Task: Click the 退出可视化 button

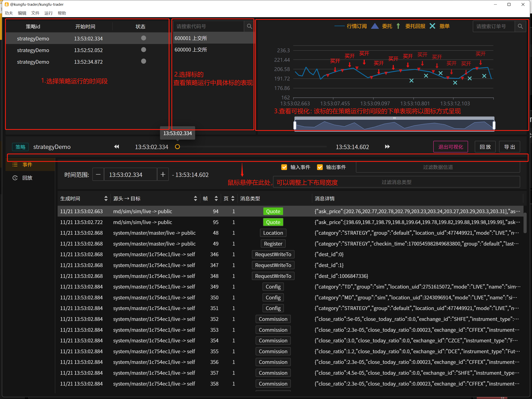Action: pyautogui.click(x=450, y=147)
